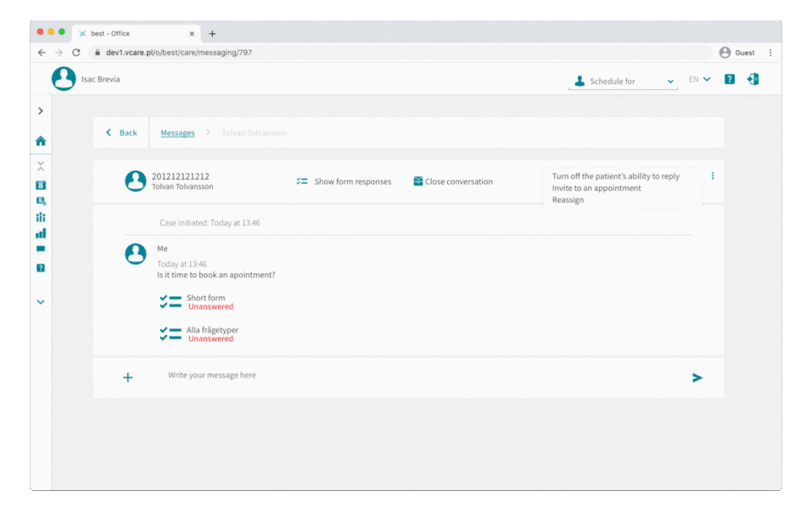Click the logout icon in the header
Screen dimensions: 812x530
point(753,79)
